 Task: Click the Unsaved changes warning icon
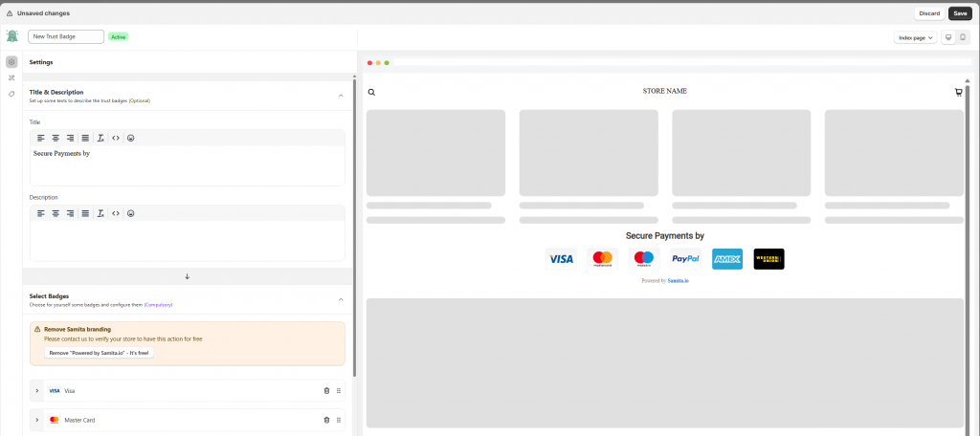[10, 13]
